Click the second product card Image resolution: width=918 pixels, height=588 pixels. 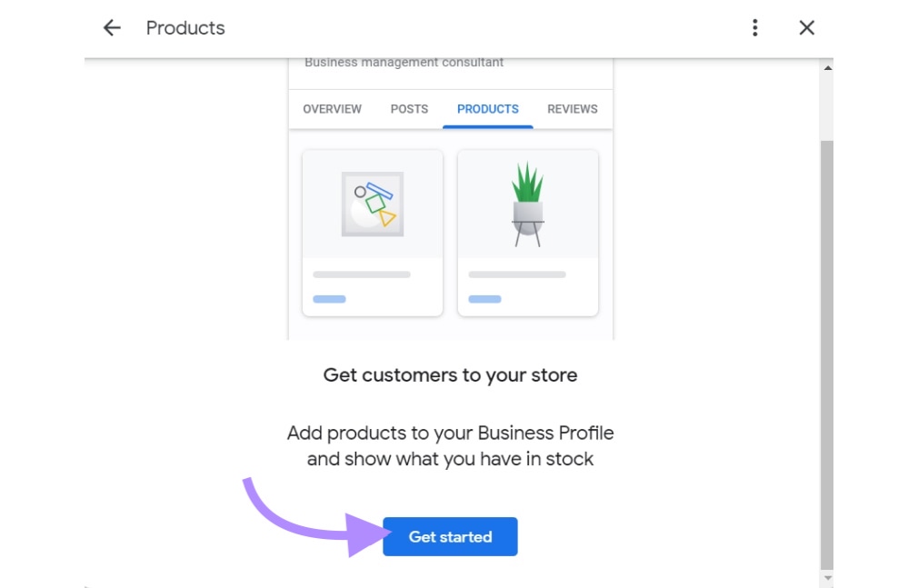point(528,232)
